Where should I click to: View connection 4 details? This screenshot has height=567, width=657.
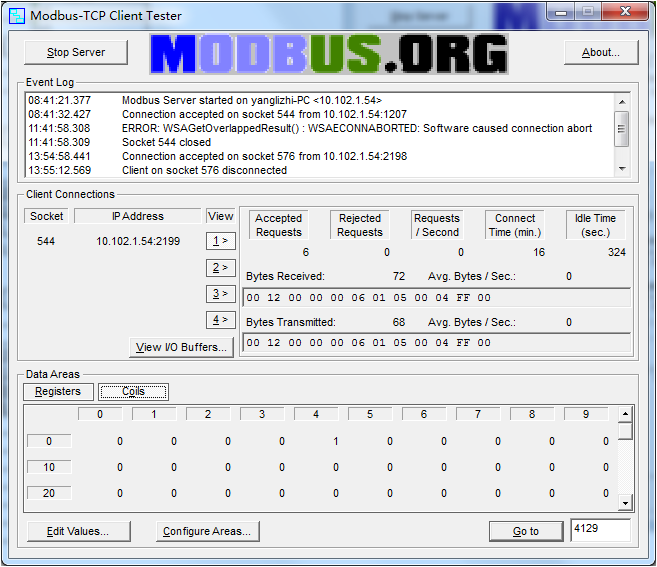[220, 320]
